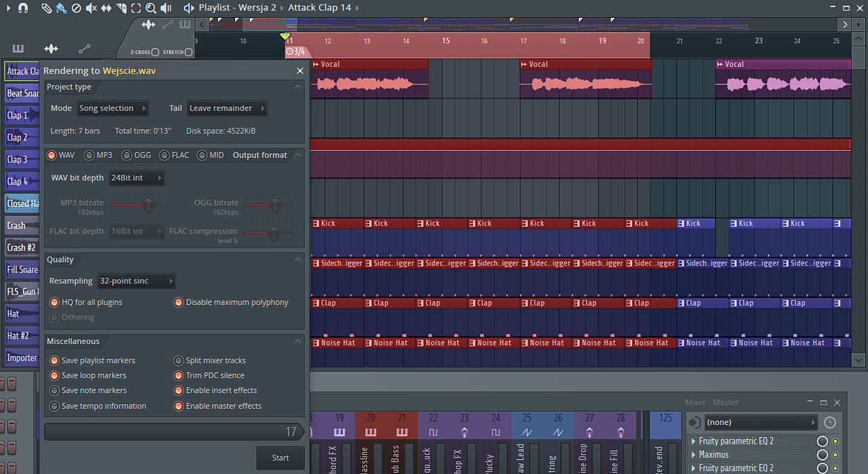Collapse the Quality section

(297, 259)
